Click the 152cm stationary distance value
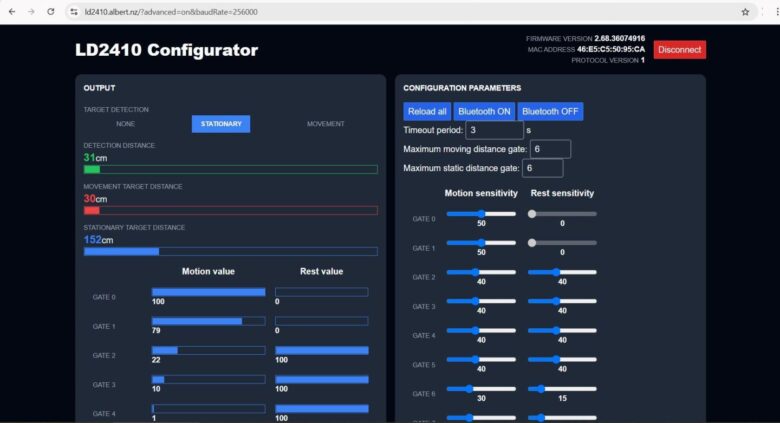 point(98,239)
